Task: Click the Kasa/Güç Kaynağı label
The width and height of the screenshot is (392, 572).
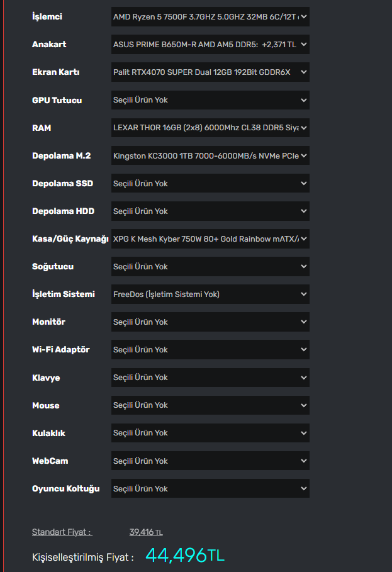Action: [70, 239]
